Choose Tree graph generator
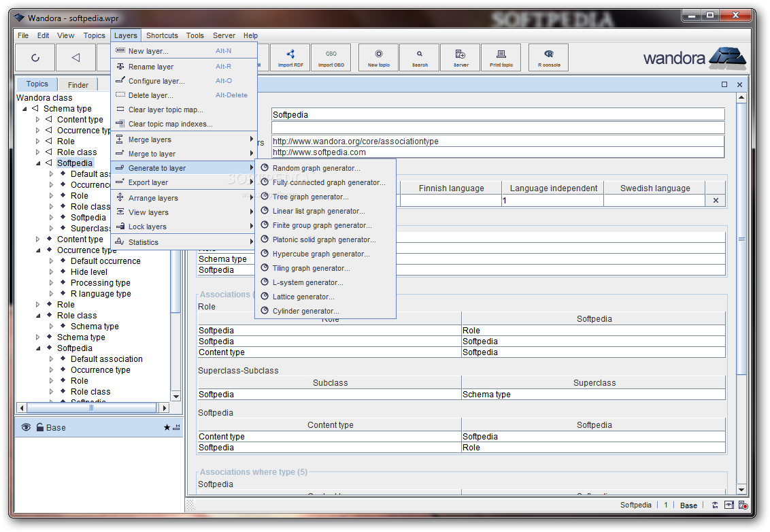Image resolution: width=770 pixels, height=532 pixels. (326, 197)
